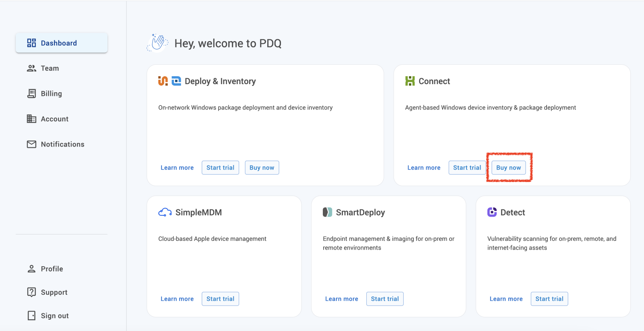The width and height of the screenshot is (644, 331).
Task: Click the Support question mark icon
Action: [x=31, y=292]
